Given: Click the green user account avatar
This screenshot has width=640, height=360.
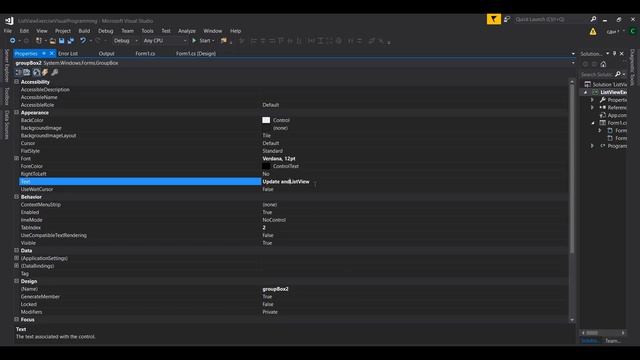Looking at the screenshot, I should (x=633, y=31).
